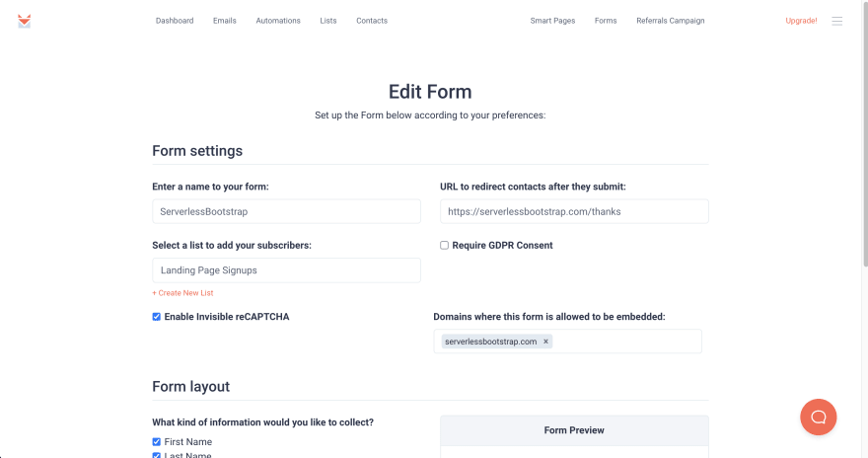The image size is (868, 458).
Task: Open the hamburger menu icon
Action: coord(837,21)
